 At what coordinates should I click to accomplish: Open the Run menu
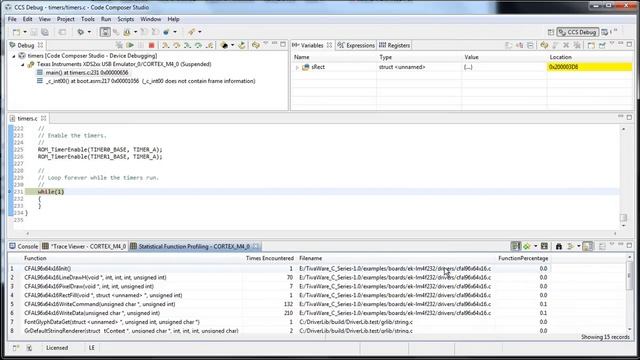coord(106,19)
